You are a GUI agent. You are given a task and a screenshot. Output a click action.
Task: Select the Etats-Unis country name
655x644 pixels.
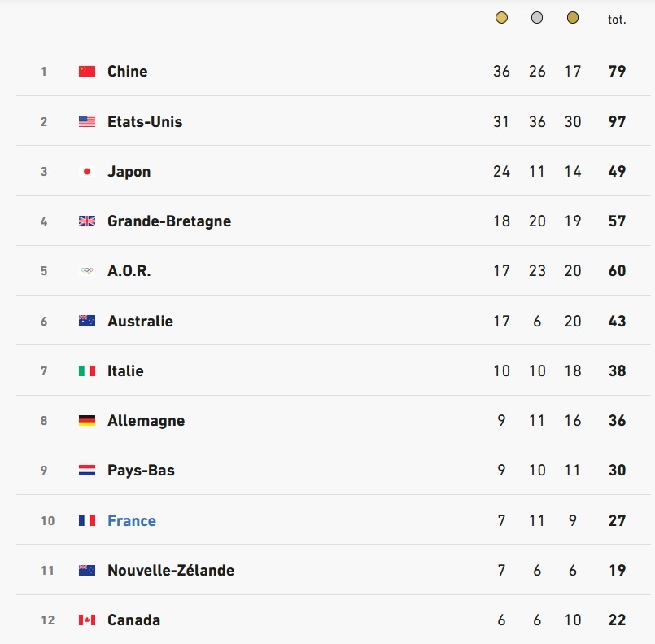coord(145,121)
